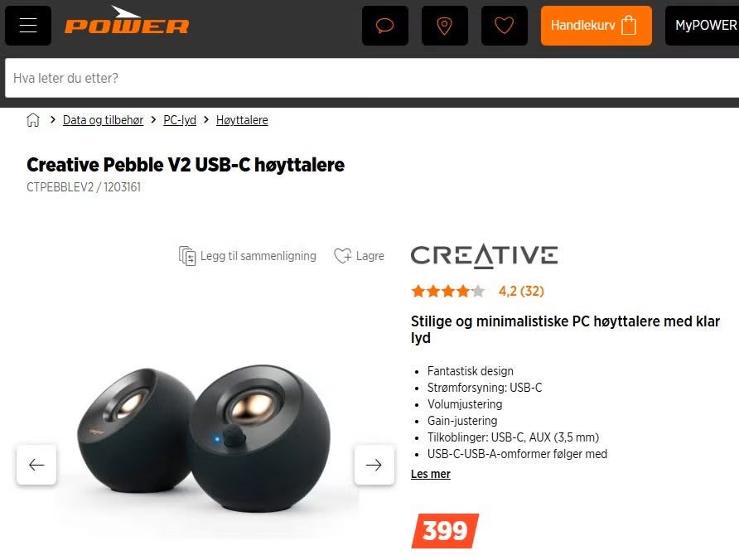This screenshot has height=560, width=739.
Task: Click the Pebble speakers product image
Action: (x=204, y=438)
